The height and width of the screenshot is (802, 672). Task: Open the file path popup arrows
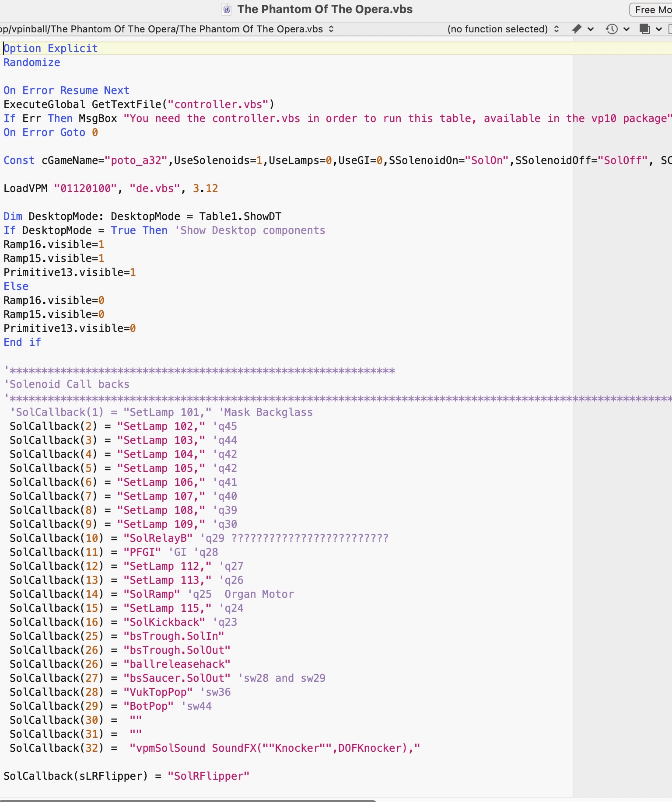point(331,29)
